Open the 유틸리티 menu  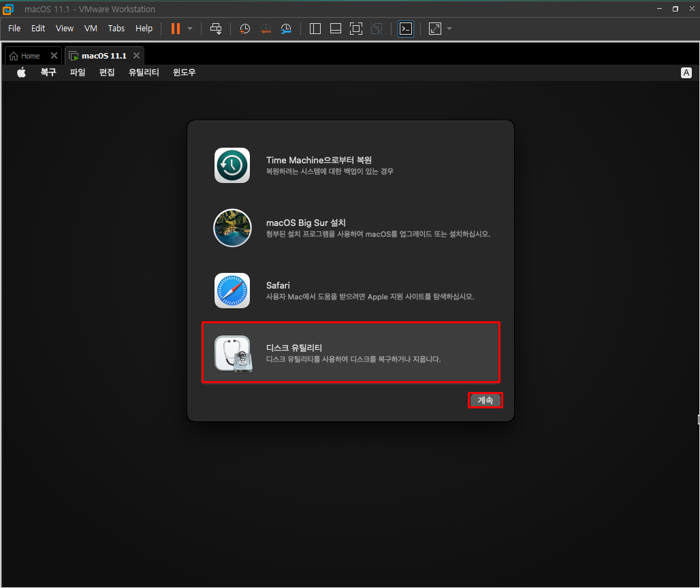144,72
